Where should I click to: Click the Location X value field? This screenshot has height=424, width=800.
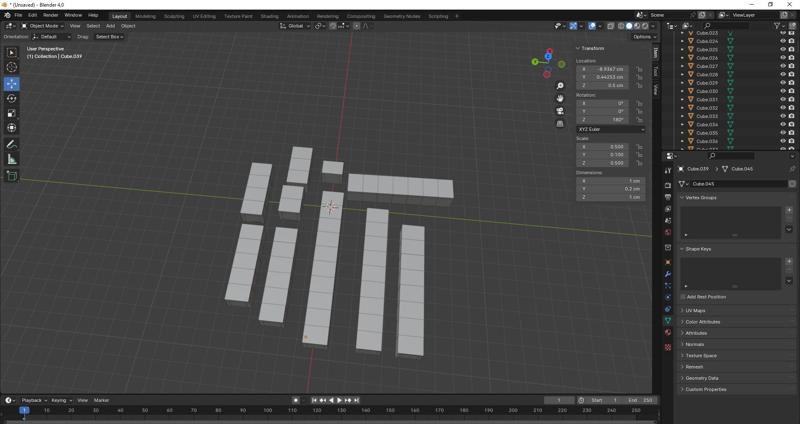(x=606, y=69)
